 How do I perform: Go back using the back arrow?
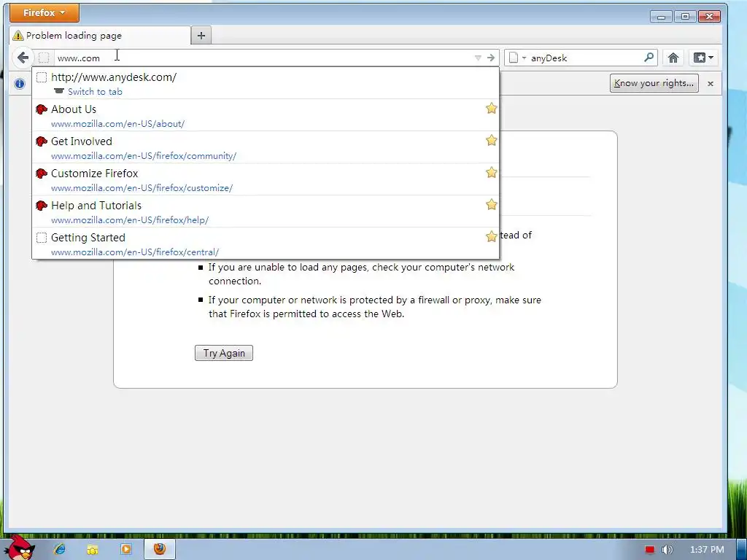point(23,58)
